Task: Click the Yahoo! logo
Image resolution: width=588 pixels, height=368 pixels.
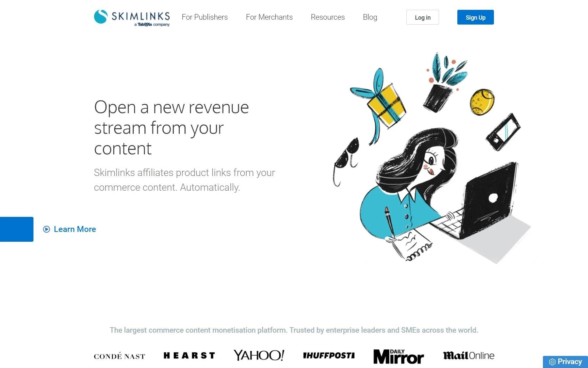Action: [x=259, y=355]
